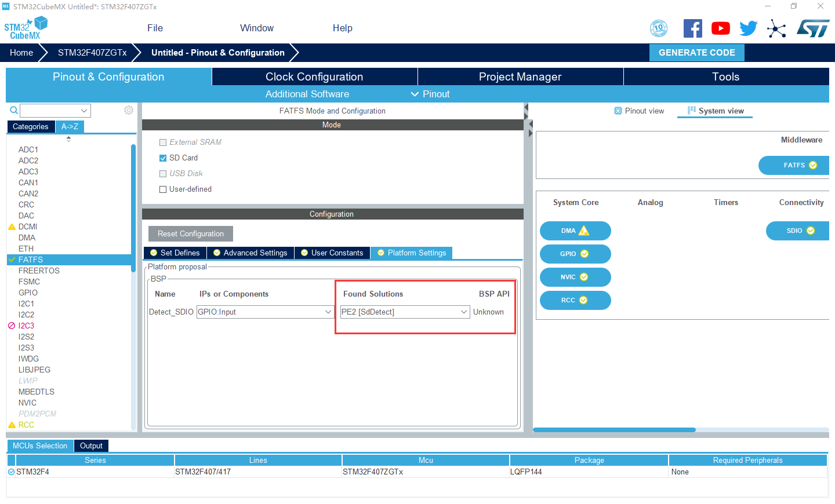Expand the Pinout dropdown menu
835x504 pixels.
[x=430, y=94]
